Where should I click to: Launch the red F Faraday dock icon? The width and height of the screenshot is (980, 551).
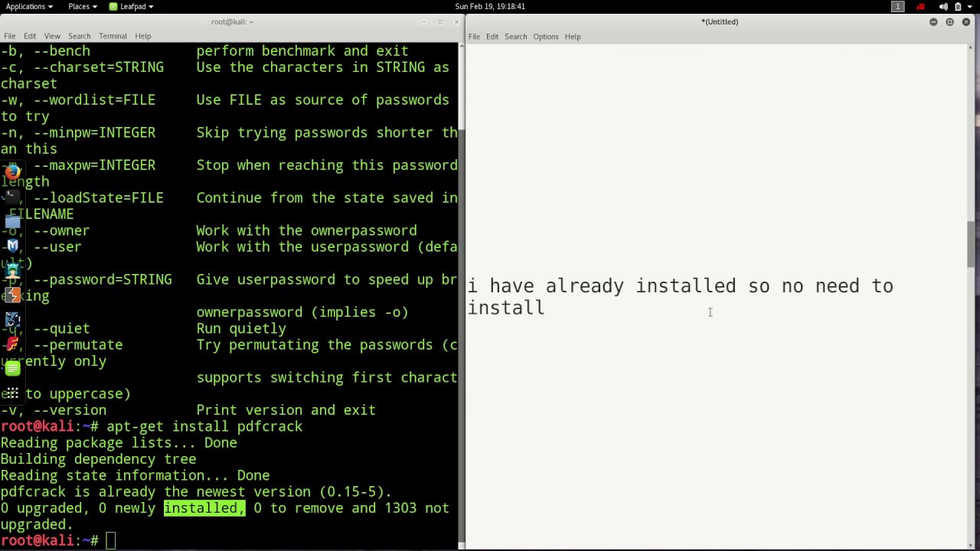tap(12, 344)
